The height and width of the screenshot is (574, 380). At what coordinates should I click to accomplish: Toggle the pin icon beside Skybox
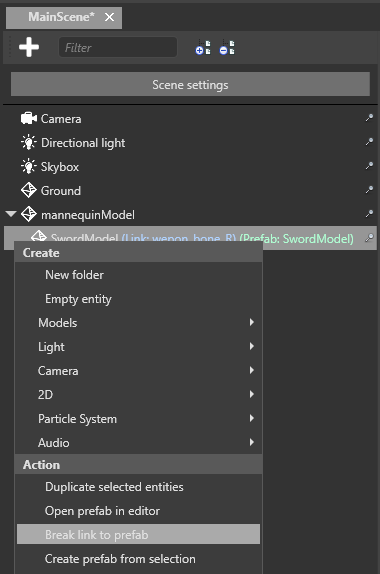[x=369, y=166]
